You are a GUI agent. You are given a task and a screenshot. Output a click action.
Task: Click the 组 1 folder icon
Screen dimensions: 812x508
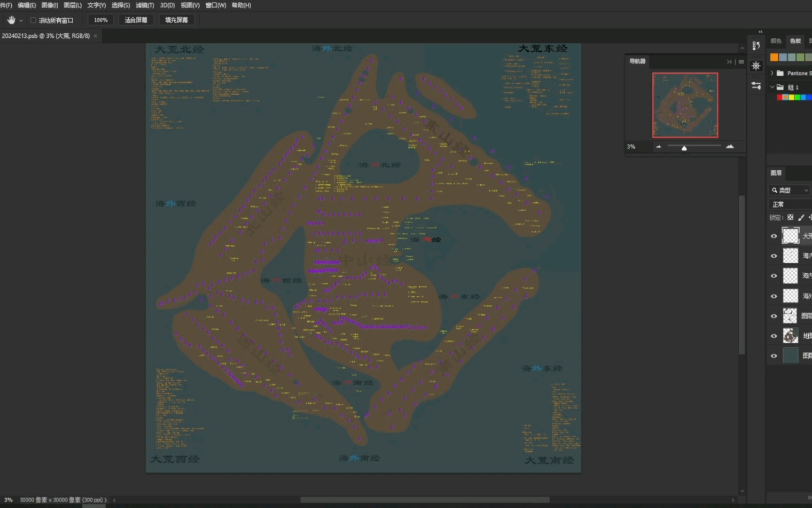coord(780,87)
